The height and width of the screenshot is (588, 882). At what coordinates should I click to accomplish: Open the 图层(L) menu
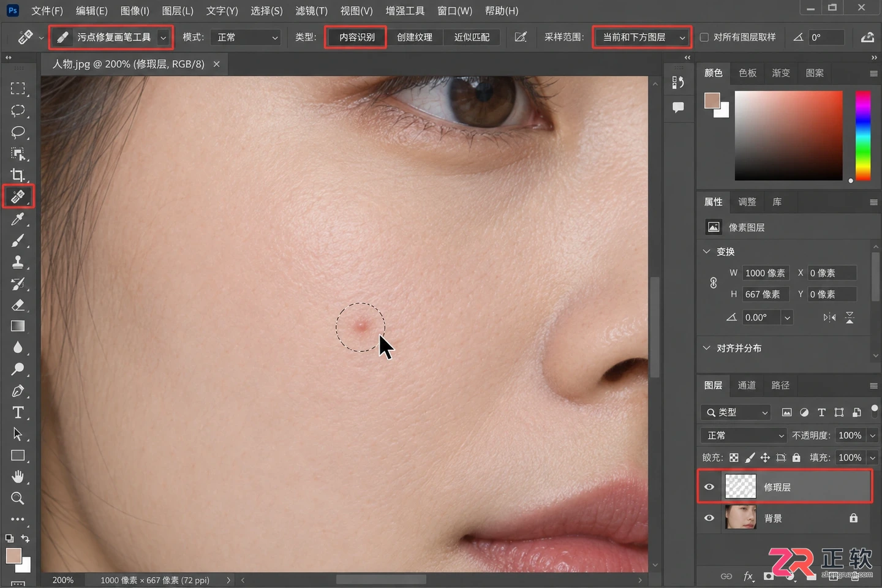178,11
